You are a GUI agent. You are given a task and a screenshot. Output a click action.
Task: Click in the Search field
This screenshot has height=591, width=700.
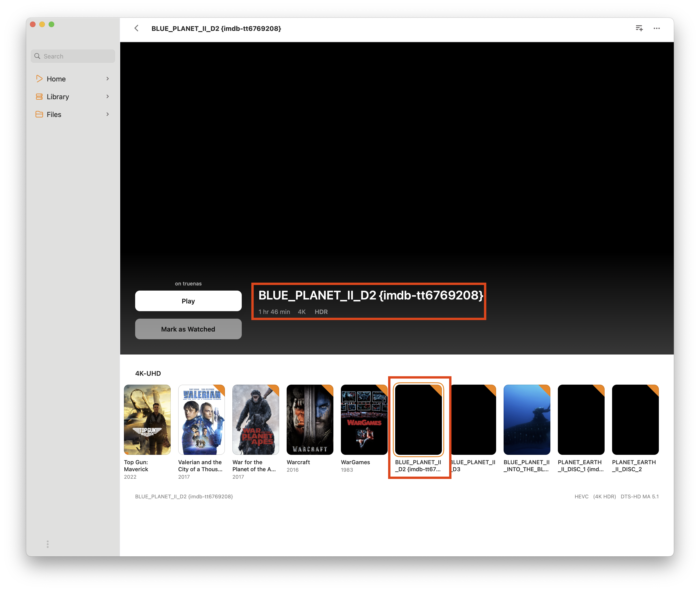[x=77, y=56]
